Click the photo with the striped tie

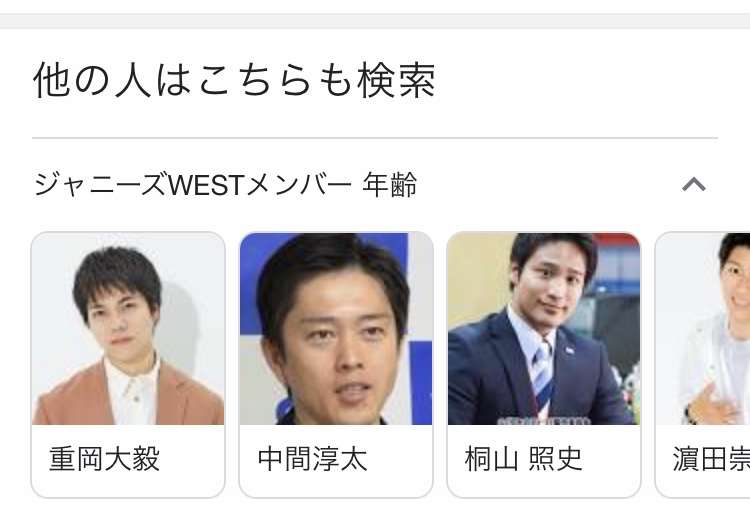(x=544, y=329)
